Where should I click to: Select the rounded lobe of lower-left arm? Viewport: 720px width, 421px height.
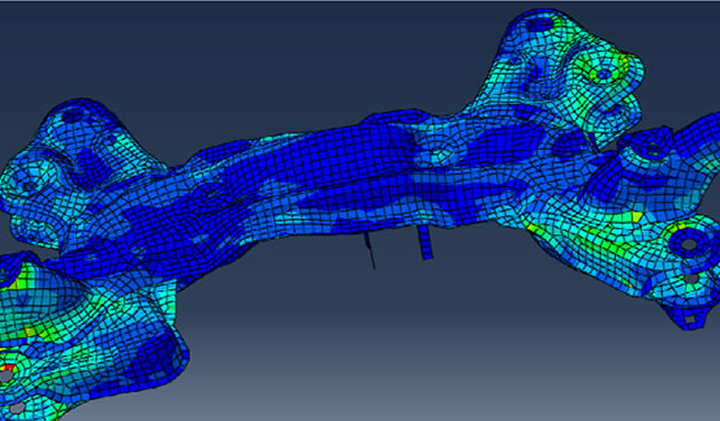click(160, 350)
